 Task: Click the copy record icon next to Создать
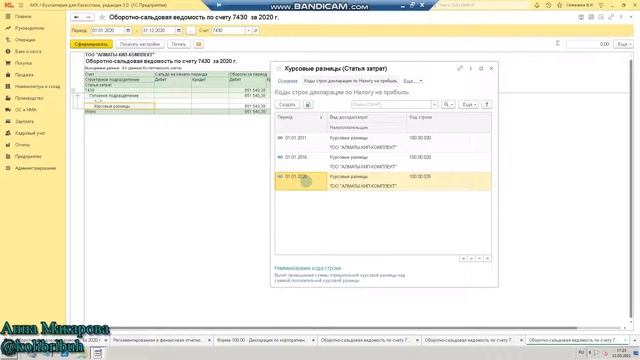pyautogui.click(x=308, y=105)
